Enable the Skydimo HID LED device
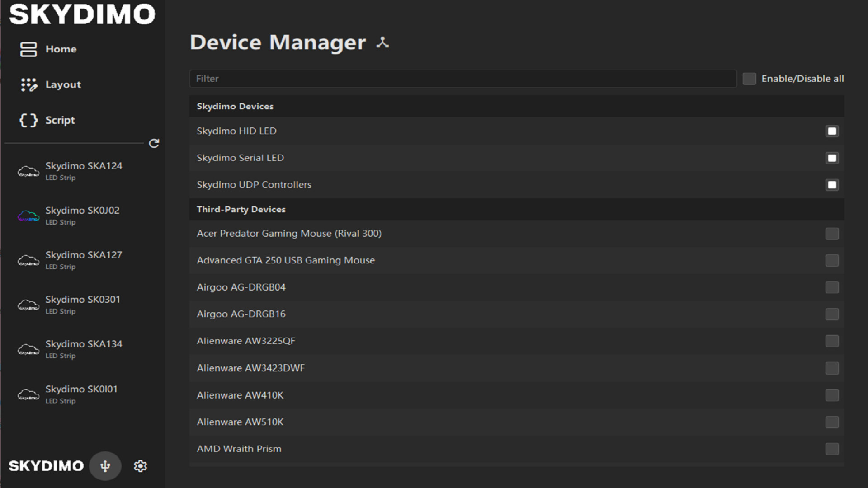 coord(832,131)
